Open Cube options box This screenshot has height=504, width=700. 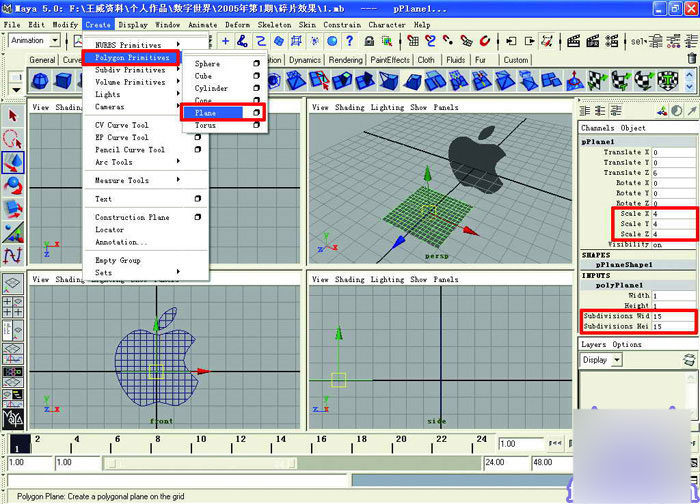[x=256, y=76]
